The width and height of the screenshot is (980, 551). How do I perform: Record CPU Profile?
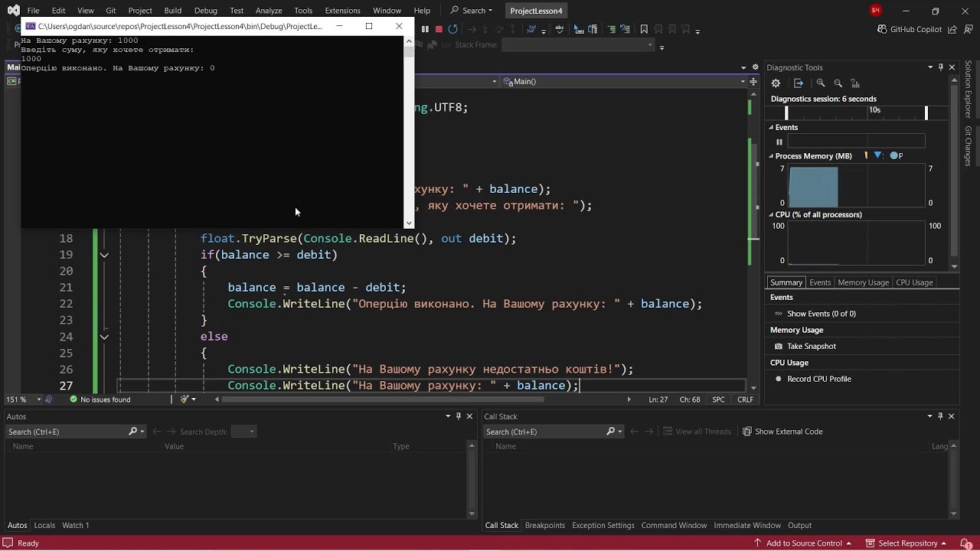[812, 379]
